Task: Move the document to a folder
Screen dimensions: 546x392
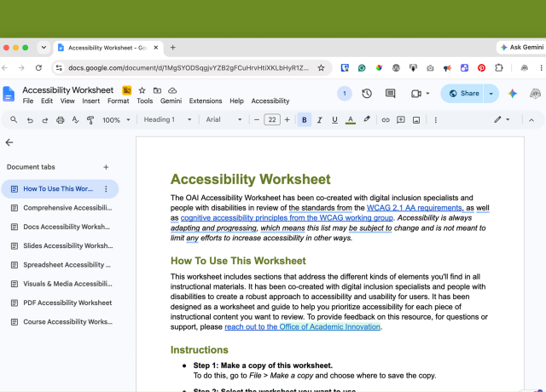Action: pyautogui.click(x=157, y=90)
